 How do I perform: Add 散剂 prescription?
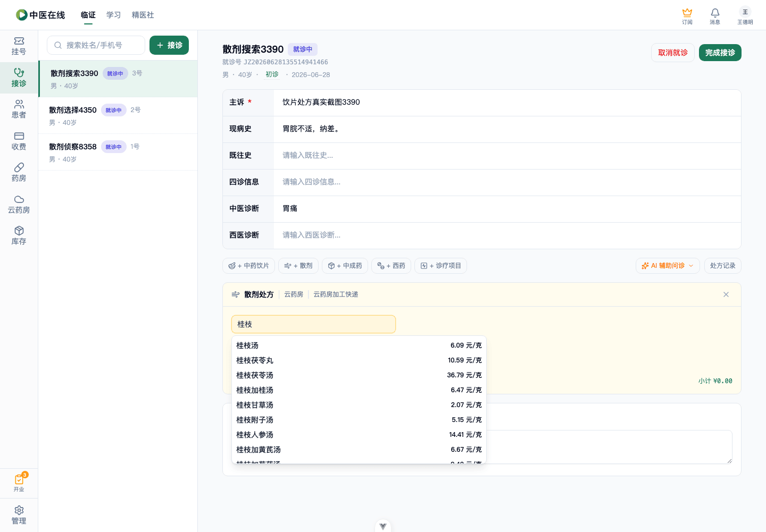[298, 266]
